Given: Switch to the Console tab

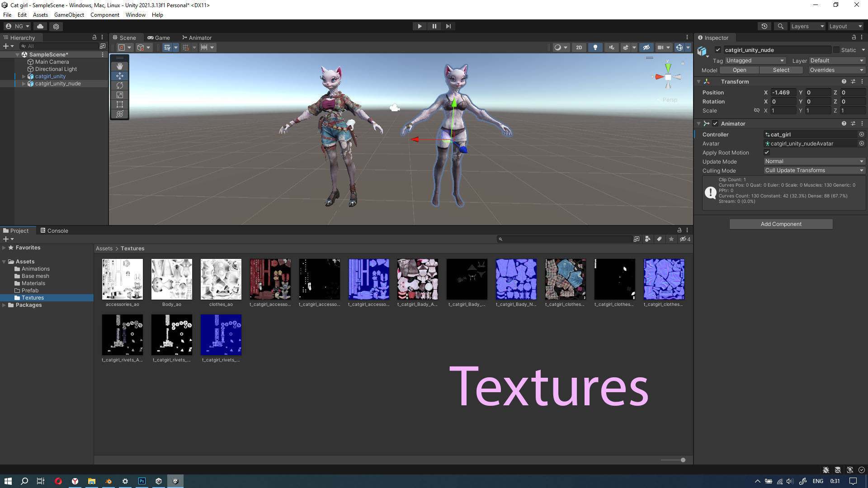Looking at the screenshot, I should click(x=54, y=230).
